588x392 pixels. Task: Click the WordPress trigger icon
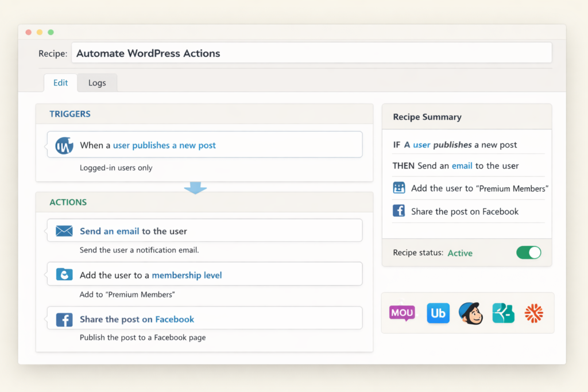point(64,144)
